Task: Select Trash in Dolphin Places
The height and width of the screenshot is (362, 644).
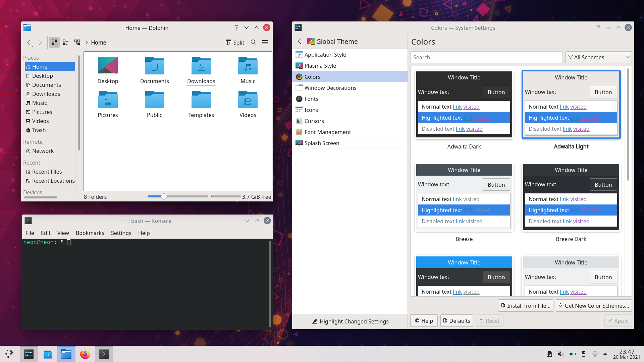Action: [50, 130]
